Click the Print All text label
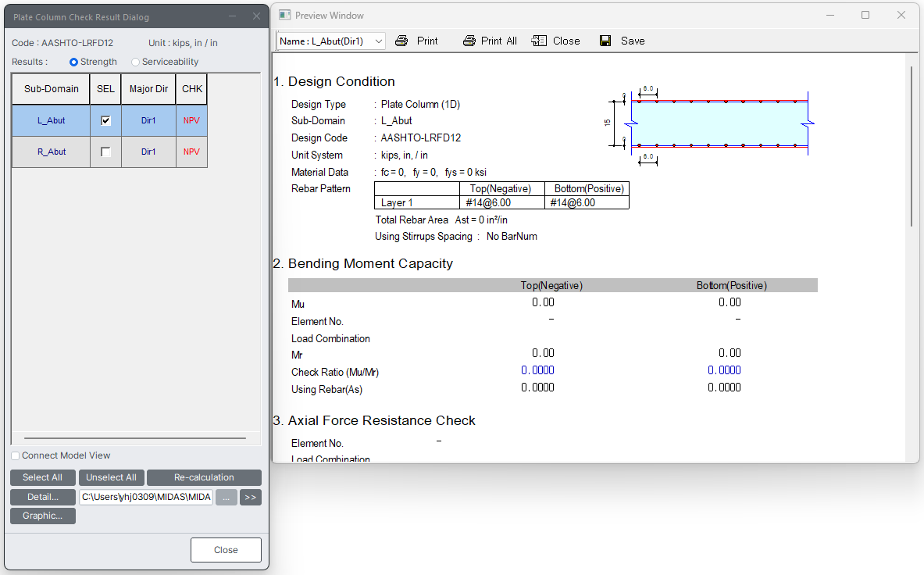Screen dimensions: 924x575 coord(498,41)
